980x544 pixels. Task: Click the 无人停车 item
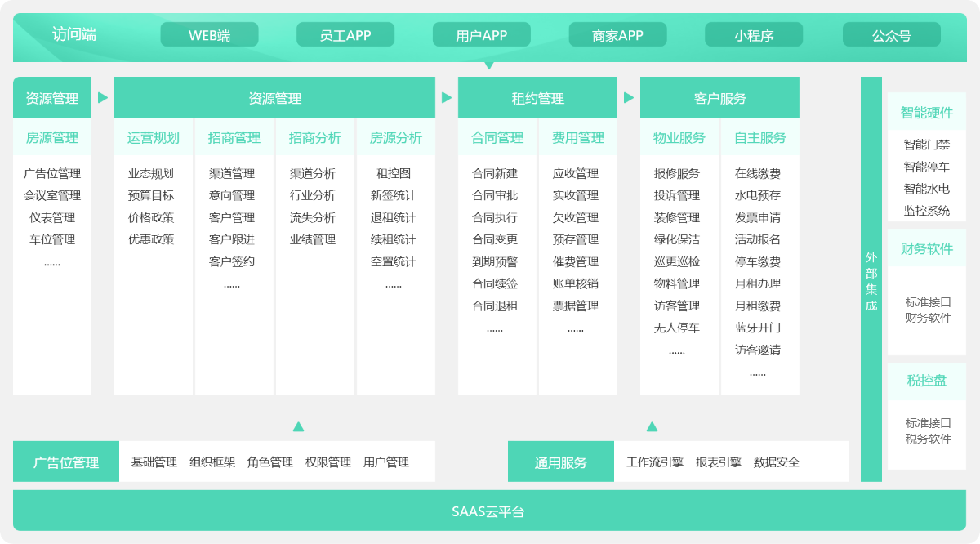pyautogui.click(x=677, y=328)
